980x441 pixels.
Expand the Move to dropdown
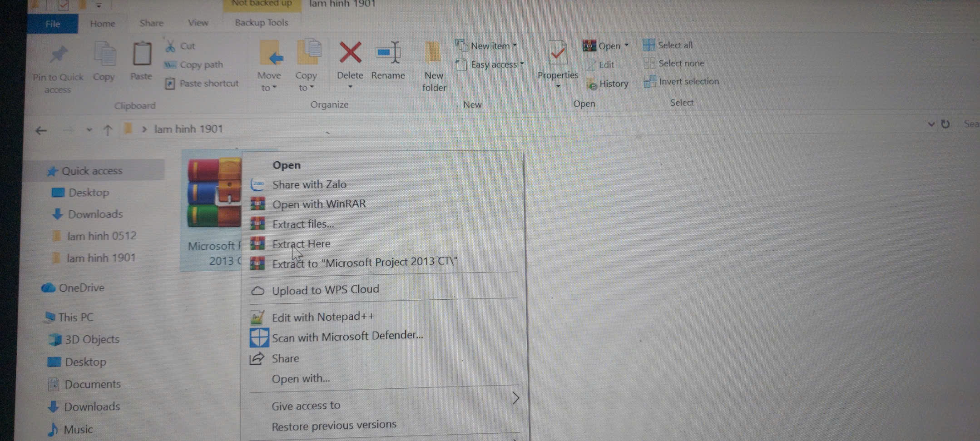(x=269, y=88)
